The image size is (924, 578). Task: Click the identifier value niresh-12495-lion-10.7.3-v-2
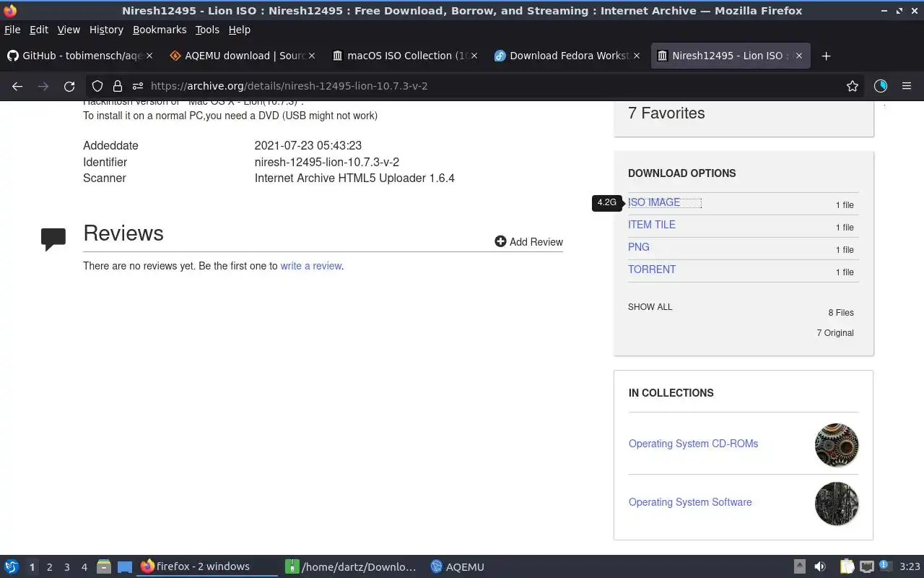pos(327,162)
